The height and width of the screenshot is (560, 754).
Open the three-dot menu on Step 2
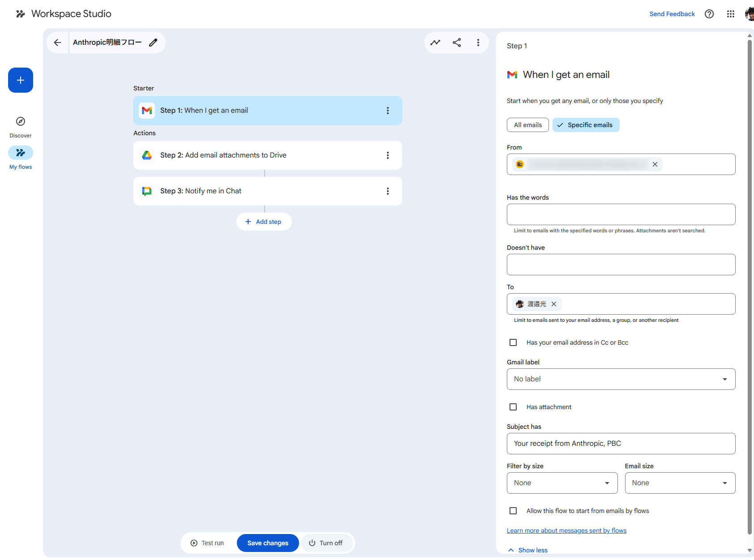click(388, 155)
